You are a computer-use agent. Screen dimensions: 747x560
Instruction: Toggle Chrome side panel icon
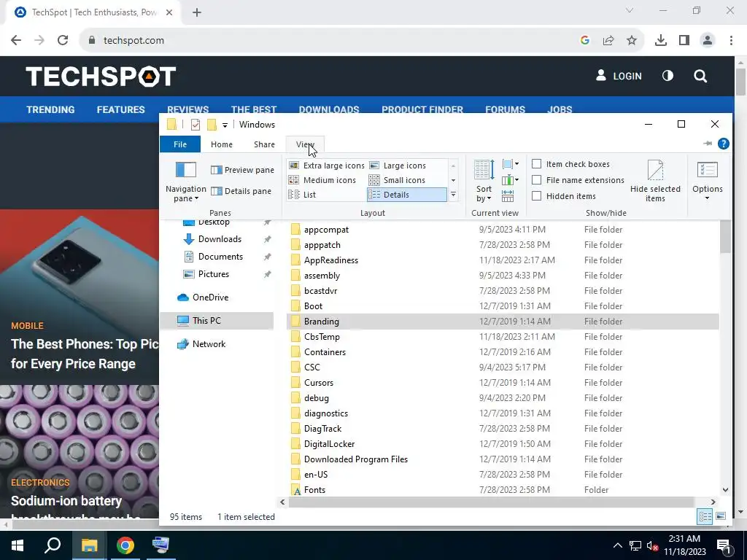(684, 41)
